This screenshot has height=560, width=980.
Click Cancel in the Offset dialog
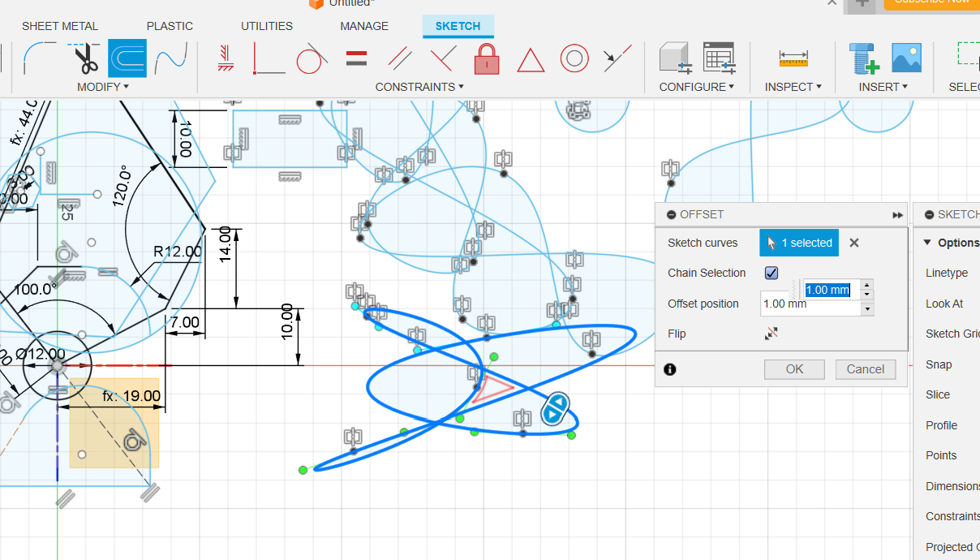[866, 369]
